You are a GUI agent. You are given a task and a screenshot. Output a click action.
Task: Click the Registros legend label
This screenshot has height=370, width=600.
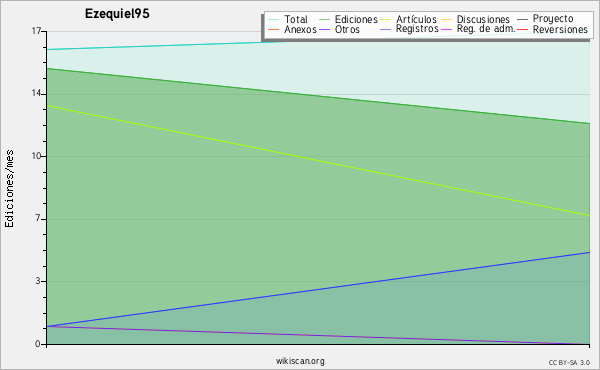417,29
